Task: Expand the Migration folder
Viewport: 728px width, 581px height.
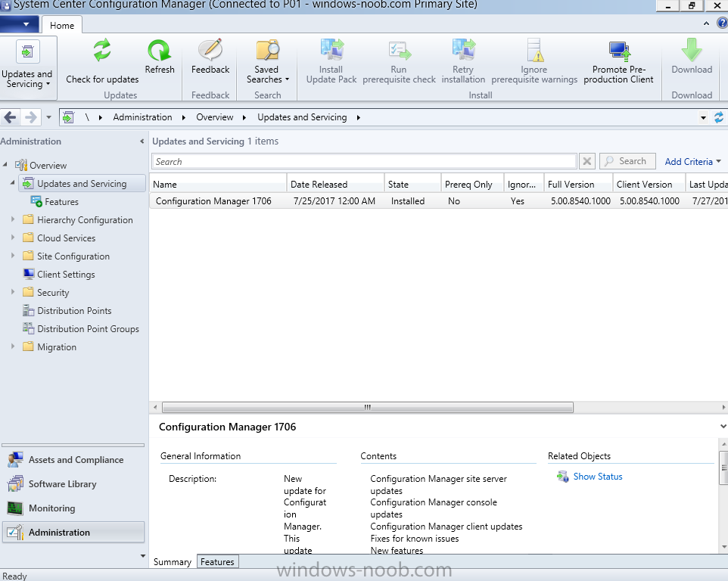Action: 13,346
